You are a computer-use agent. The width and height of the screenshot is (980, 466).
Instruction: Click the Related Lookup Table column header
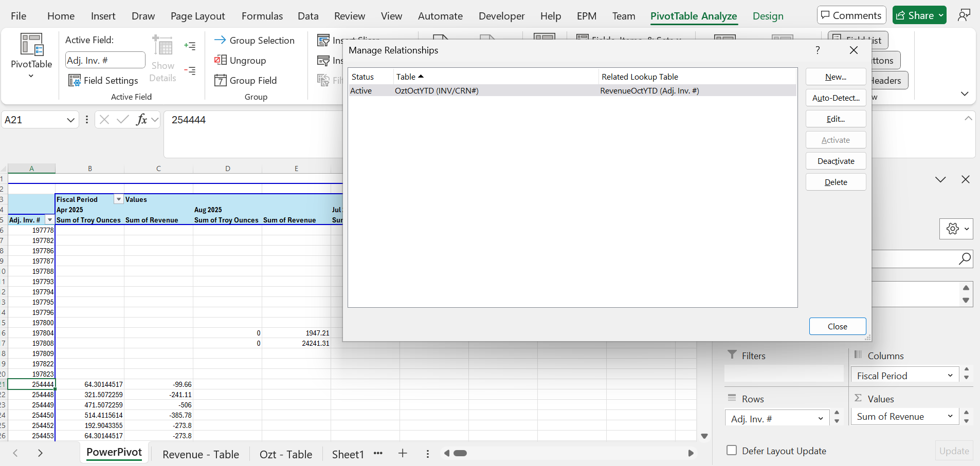pyautogui.click(x=698, y=77)
